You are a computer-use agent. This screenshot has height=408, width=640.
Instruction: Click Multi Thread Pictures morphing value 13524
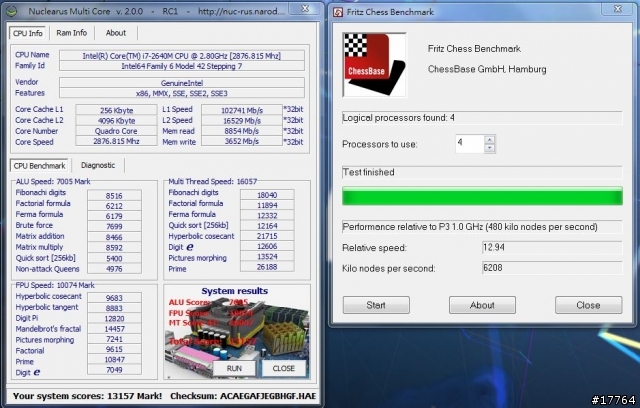point(267,257)
